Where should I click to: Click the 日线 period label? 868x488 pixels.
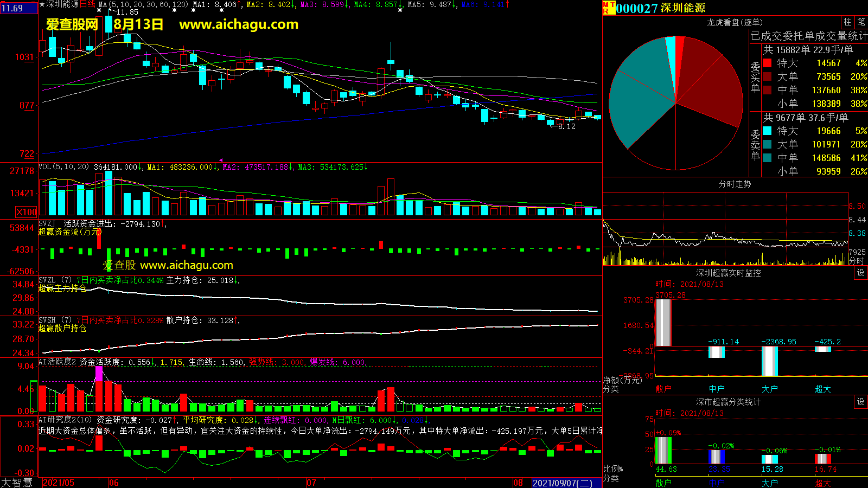coord(87,4)
